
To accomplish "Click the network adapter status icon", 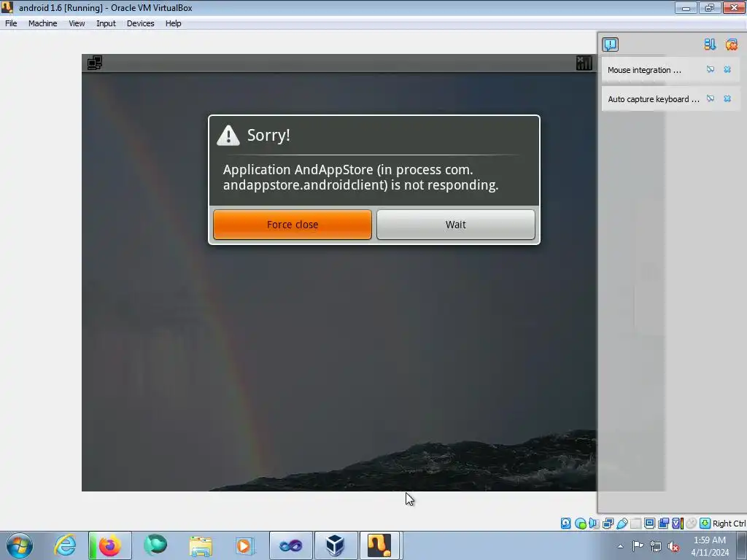I will pyautogui.click(x=608, y=524).
